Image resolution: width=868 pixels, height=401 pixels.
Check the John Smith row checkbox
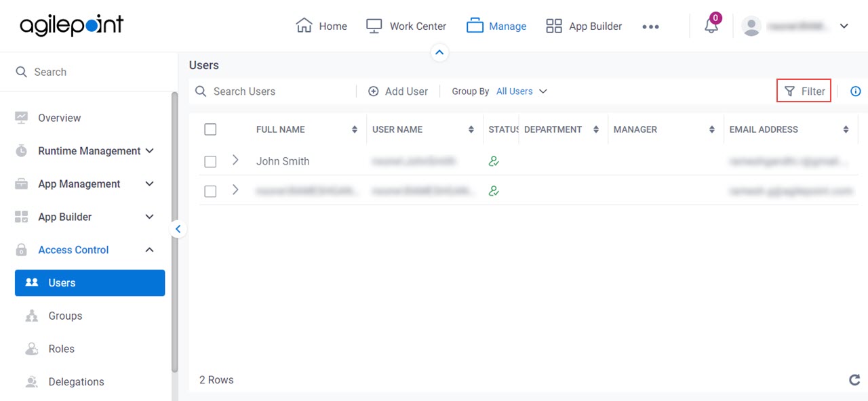point(210,162)
